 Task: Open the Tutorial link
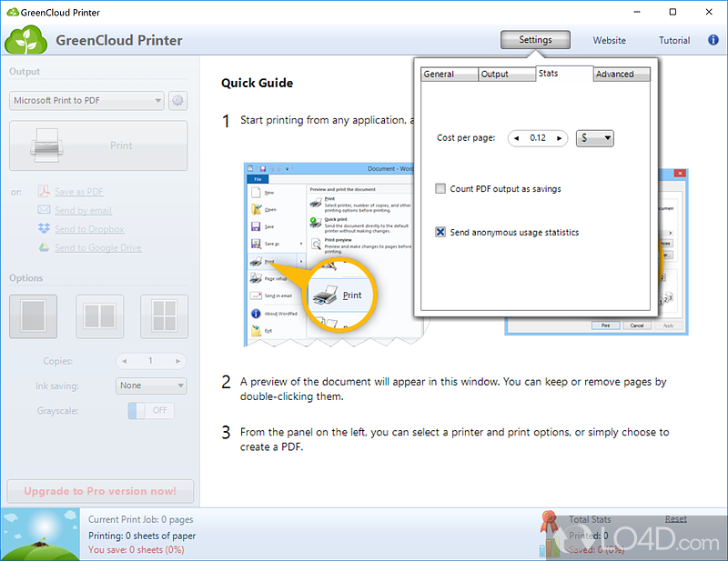click(674, 40)
